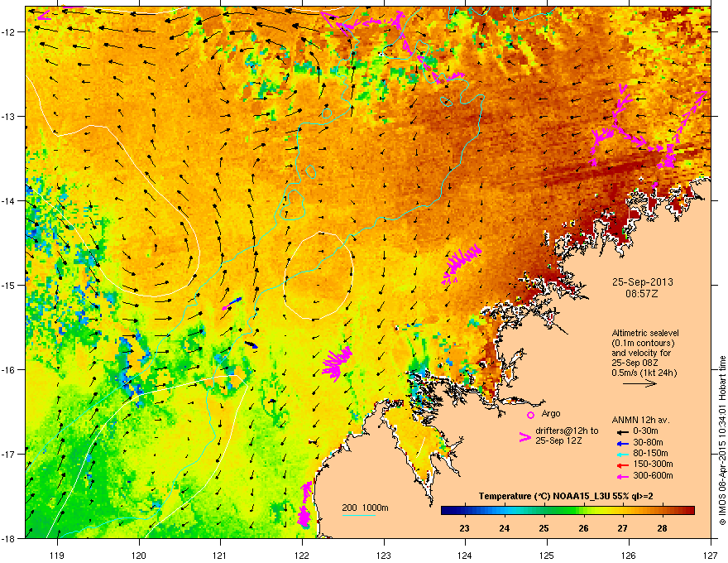Image resolution: width=728 pixels, height=563 pixels.
Task: Click the latitude axis label -18
Action: [8, 538]
